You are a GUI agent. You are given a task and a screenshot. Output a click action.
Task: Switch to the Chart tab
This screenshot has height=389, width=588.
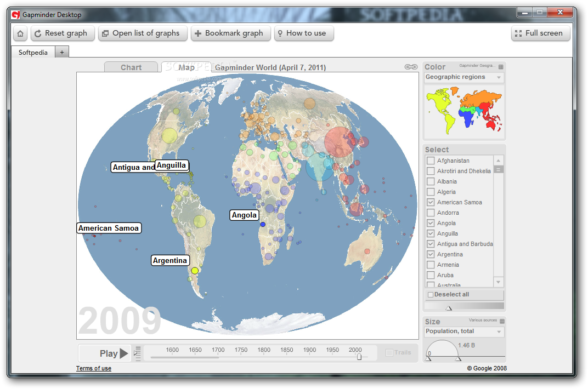pyautogui.click(x=131, y=67)
